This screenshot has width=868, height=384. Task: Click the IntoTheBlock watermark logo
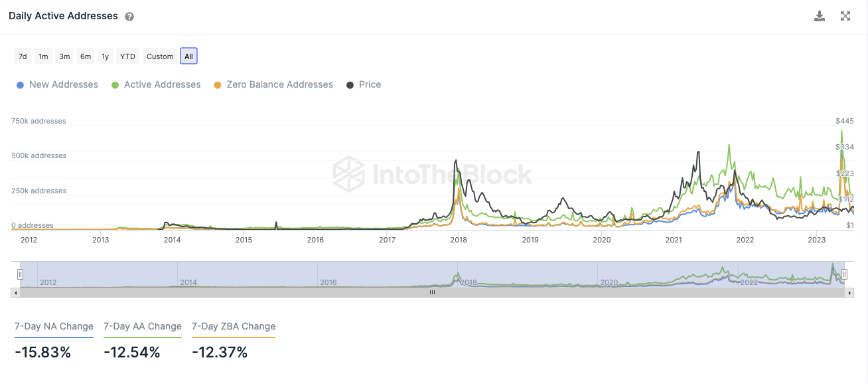click(432, 175)
